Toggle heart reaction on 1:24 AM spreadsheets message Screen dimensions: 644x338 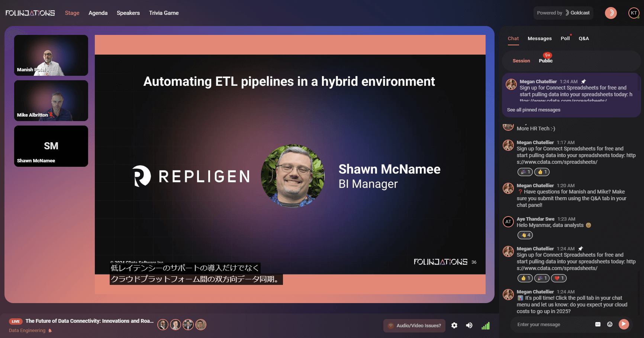[x=559, y=278]
